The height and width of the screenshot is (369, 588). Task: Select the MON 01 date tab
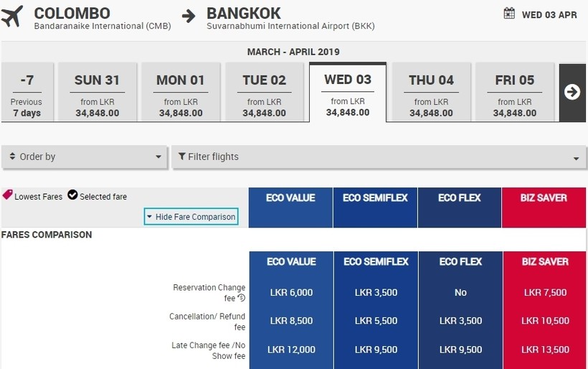click(x=181, y=93)
